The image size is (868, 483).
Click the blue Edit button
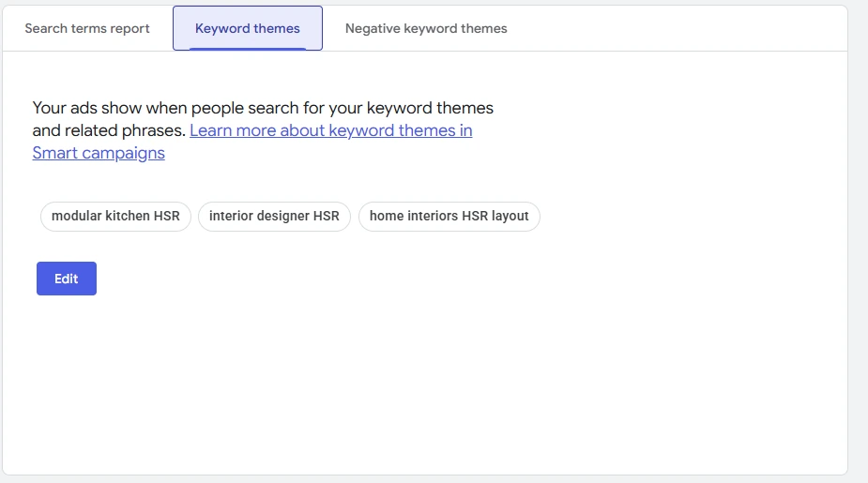click(67, 279)
